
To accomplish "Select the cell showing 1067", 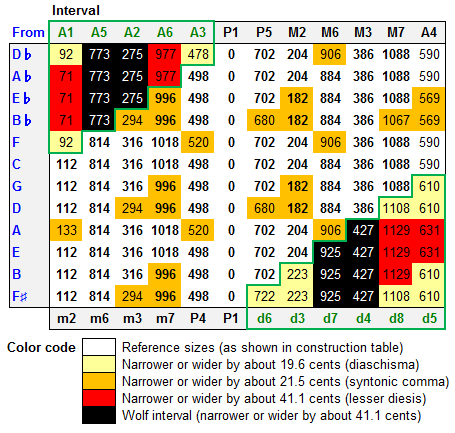I will [396, 120].
